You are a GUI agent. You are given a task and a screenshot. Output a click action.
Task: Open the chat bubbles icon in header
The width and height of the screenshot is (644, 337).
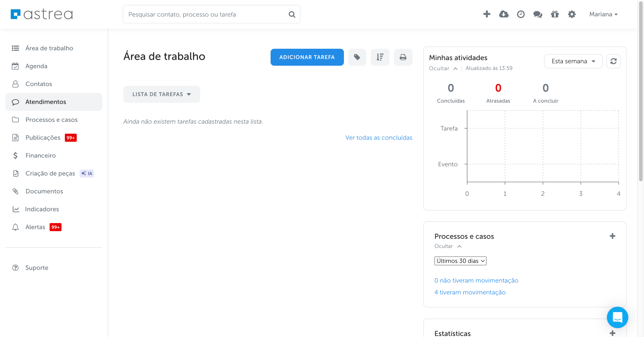click(538, 14)
